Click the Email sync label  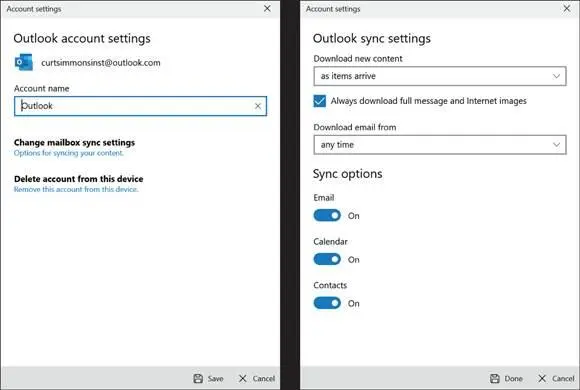pyautogui.click(x=324, y=198)
